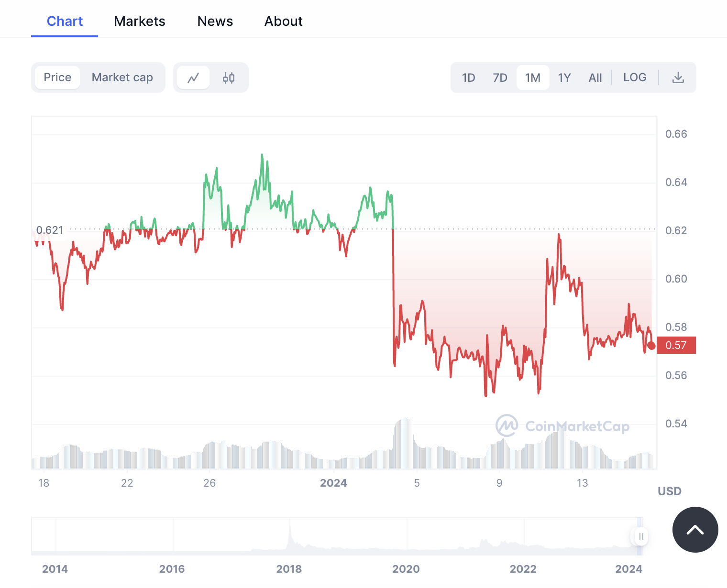
Task: Set time range to 7D
Action: pyautogui.click(x=500, y=77)
